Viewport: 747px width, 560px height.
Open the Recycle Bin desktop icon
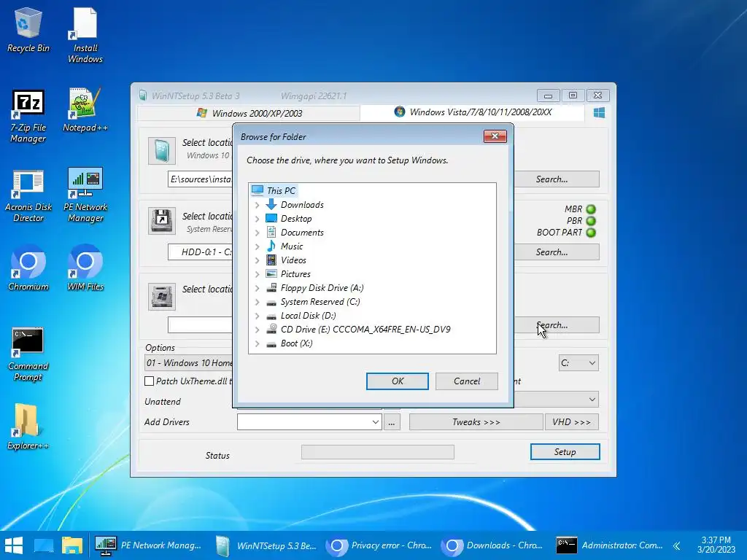tap(28, 29)
